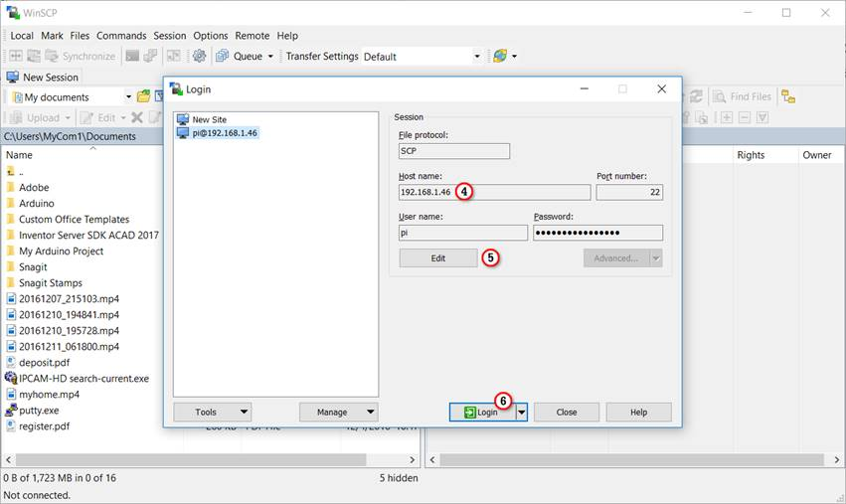
Task: Open the Remote menu
Action: (252, 36)
